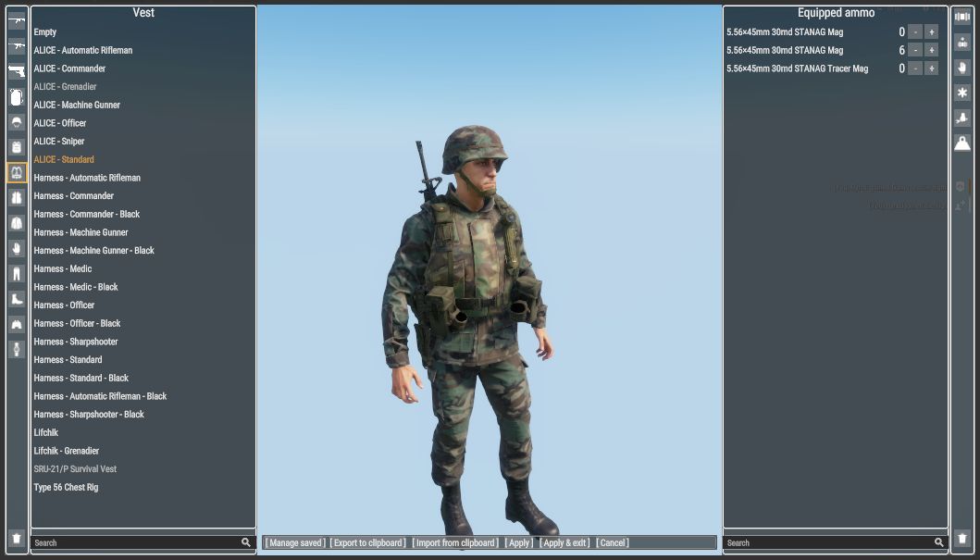The width and height of the screenshot is (980, 560).
Task: Open the helmet category icon
Action: click(17, 122)
